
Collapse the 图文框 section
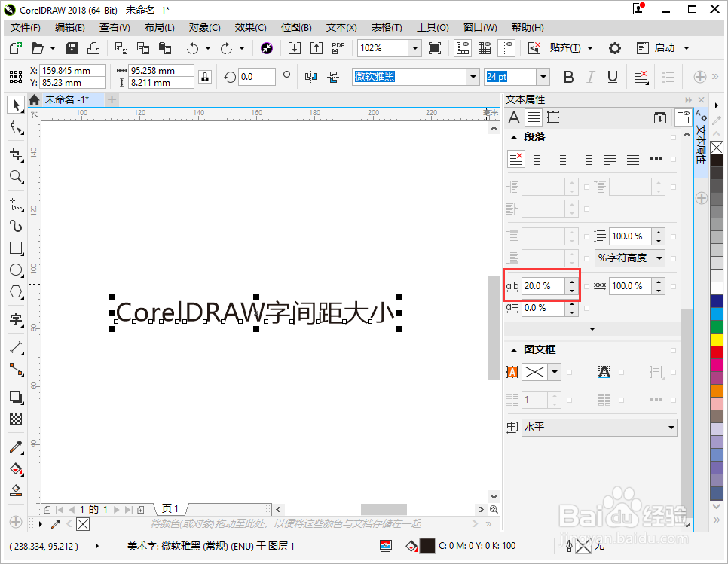click(x=514, y=349)
